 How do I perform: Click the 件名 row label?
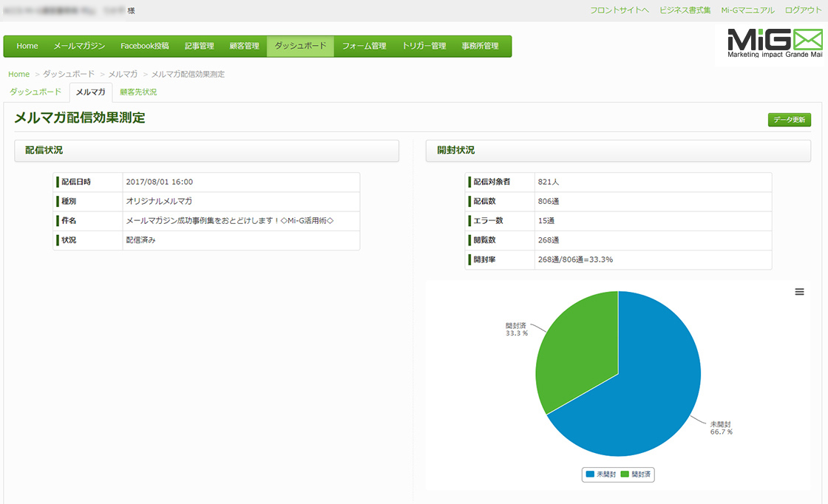[69, 221]
